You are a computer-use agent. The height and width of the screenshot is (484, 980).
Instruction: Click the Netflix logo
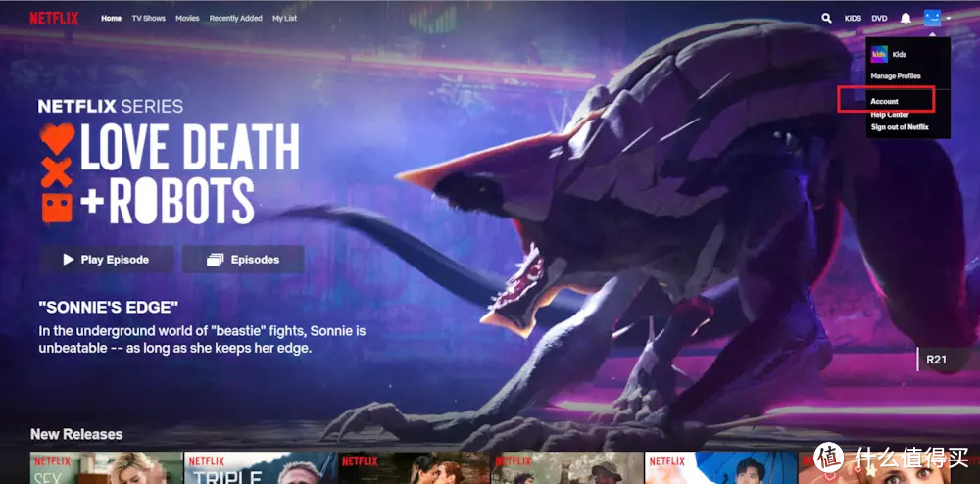(54, 18)
